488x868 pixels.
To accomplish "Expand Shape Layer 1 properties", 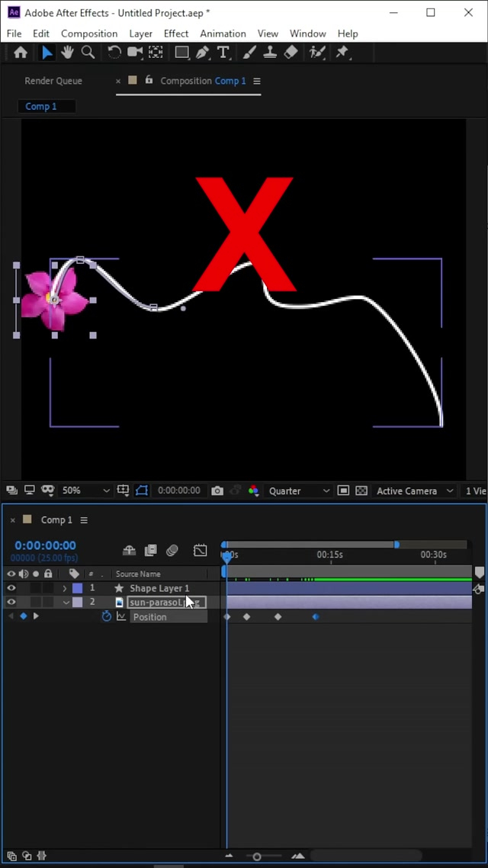I will pos(65,588).
